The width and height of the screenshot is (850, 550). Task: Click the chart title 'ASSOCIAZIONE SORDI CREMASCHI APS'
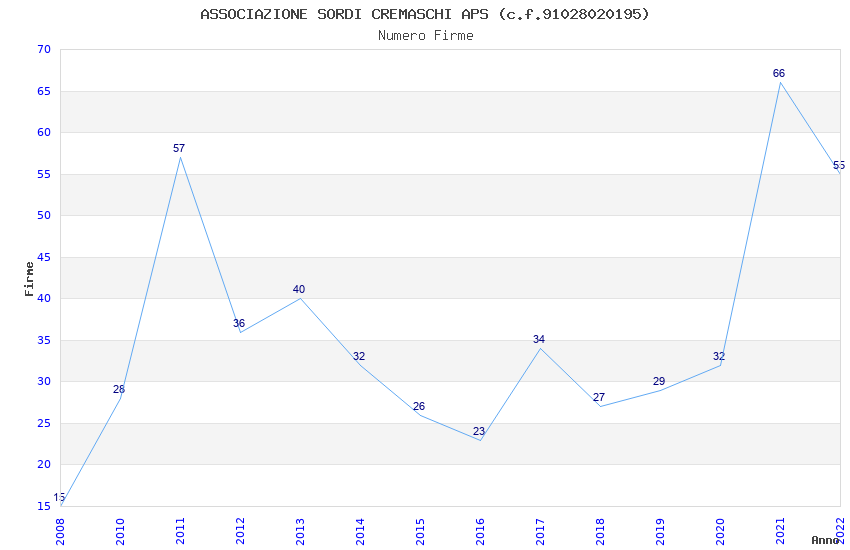pos(344,14)
